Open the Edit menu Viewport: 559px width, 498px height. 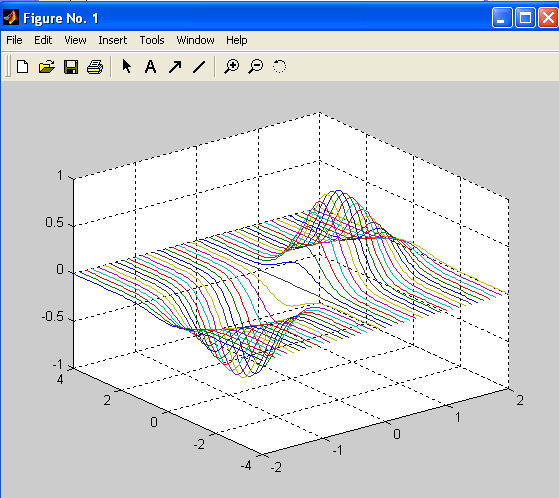(x=43, y=40)
